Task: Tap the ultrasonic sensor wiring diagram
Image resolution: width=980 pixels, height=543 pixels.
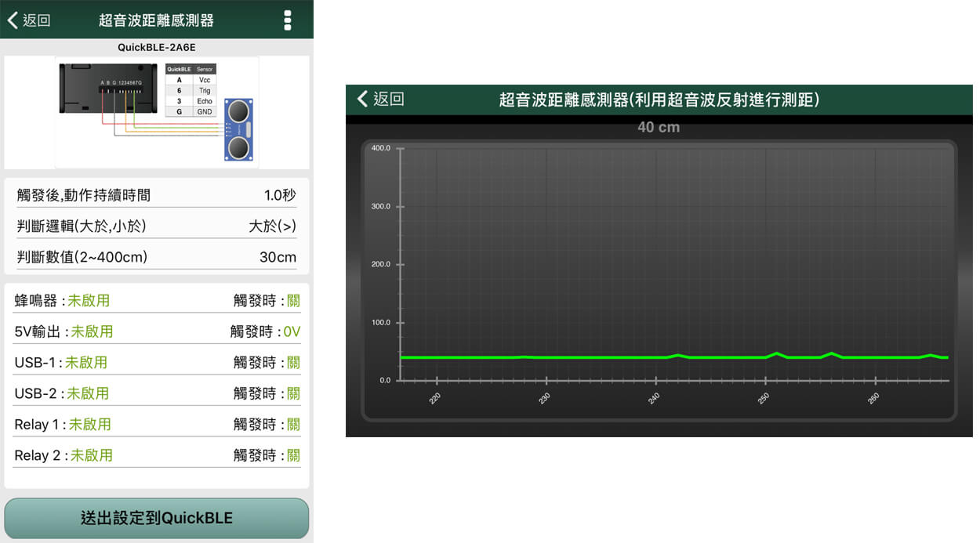Action: click(157, 112)
